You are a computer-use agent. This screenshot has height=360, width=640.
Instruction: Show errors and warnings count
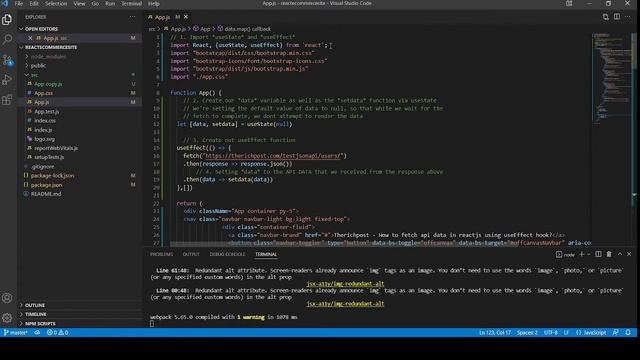point(58,333)
